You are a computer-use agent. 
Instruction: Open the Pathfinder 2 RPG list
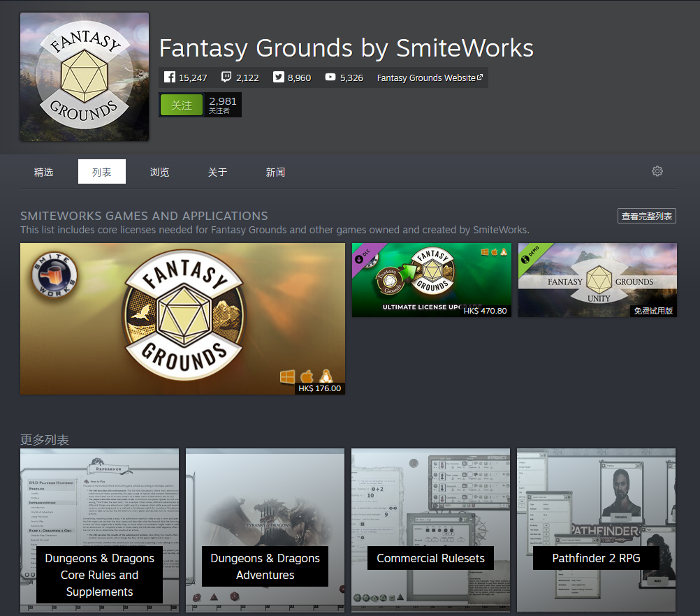[x=596, y=530]
